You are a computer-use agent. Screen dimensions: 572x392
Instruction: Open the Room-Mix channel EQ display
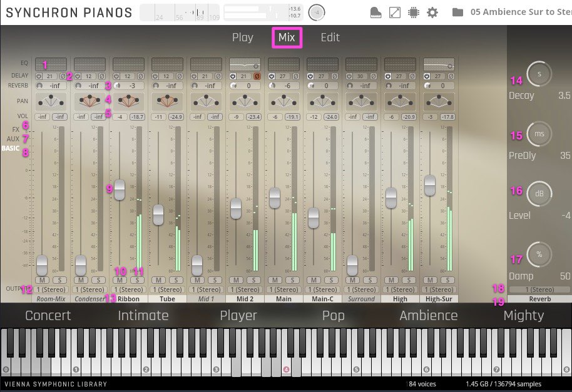point(51,64)
